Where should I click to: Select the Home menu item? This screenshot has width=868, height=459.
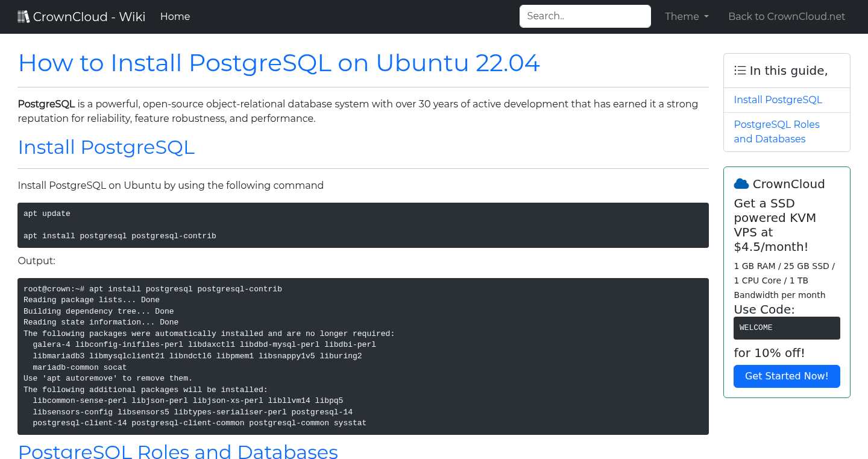[x=175, y=16]
